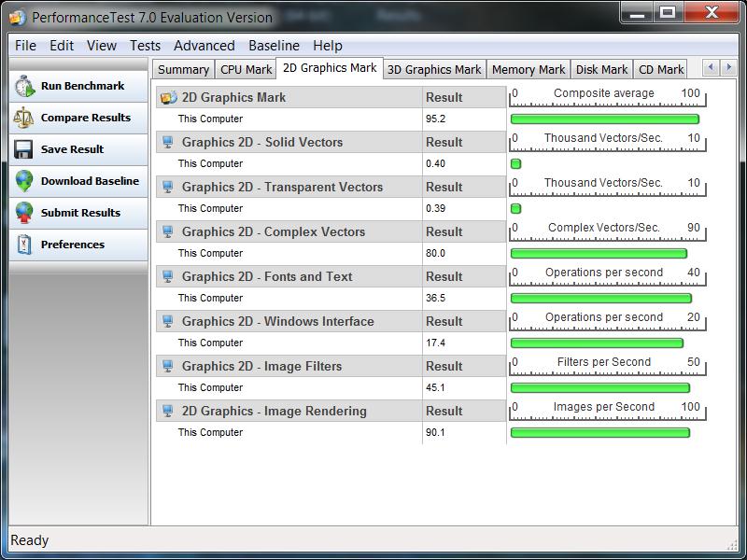Viewport: 747px width, 560px height.
Task: Click the 17.4 Windows Interface result
Action: pos(435,343)
